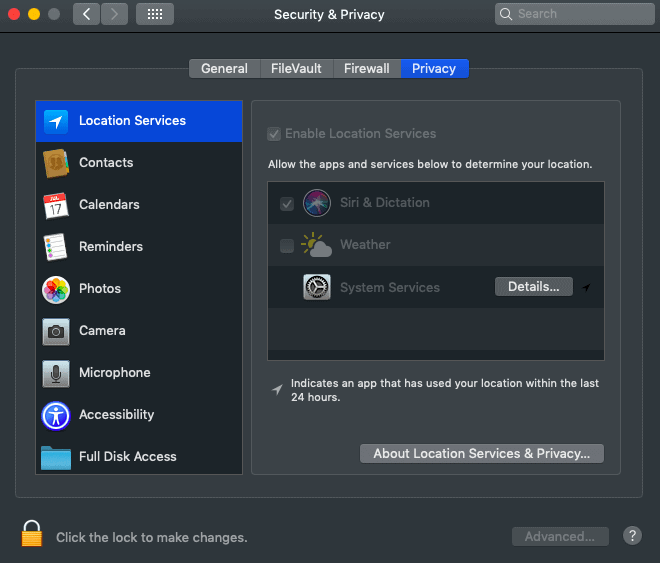
Task: Click the Weather app icon
Action: 317,244
